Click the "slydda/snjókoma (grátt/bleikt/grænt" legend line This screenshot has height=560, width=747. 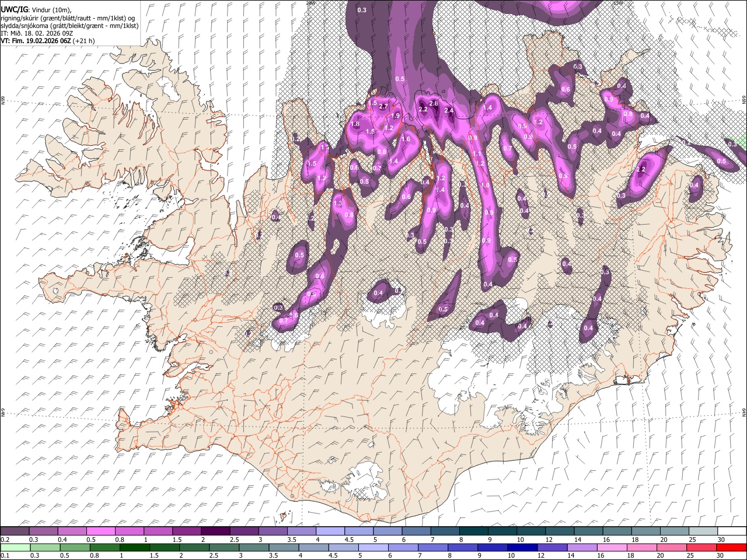point(69,26)
